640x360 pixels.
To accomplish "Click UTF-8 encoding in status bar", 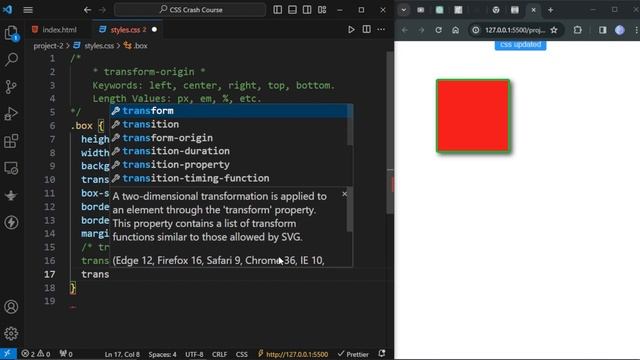I will point(194,354).
